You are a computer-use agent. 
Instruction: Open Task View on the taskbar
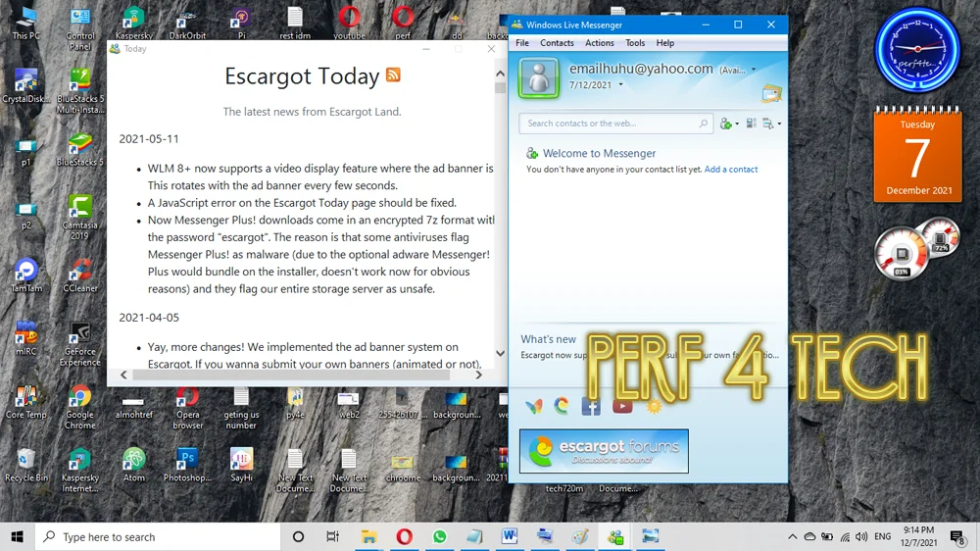click(332, 536)
